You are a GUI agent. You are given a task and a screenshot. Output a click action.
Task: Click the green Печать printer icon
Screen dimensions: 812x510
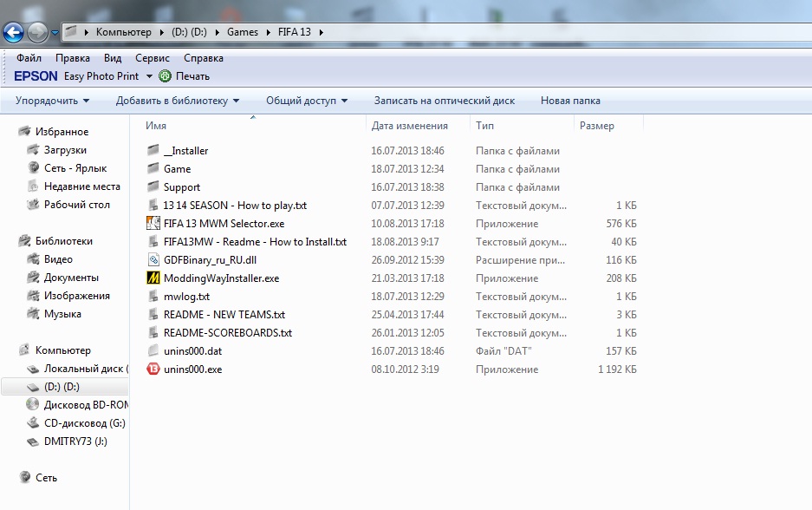point(165,76)
